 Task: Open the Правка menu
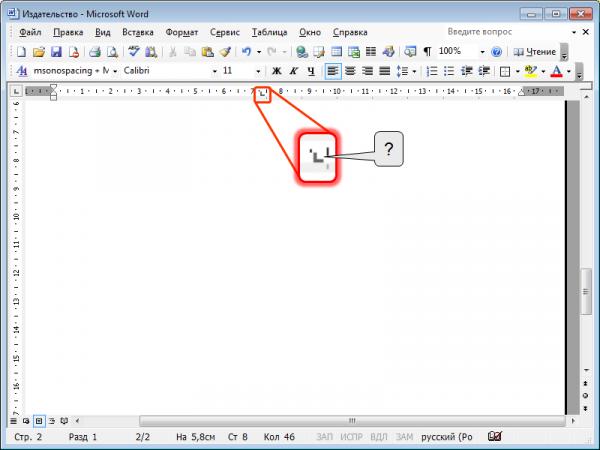68,33
